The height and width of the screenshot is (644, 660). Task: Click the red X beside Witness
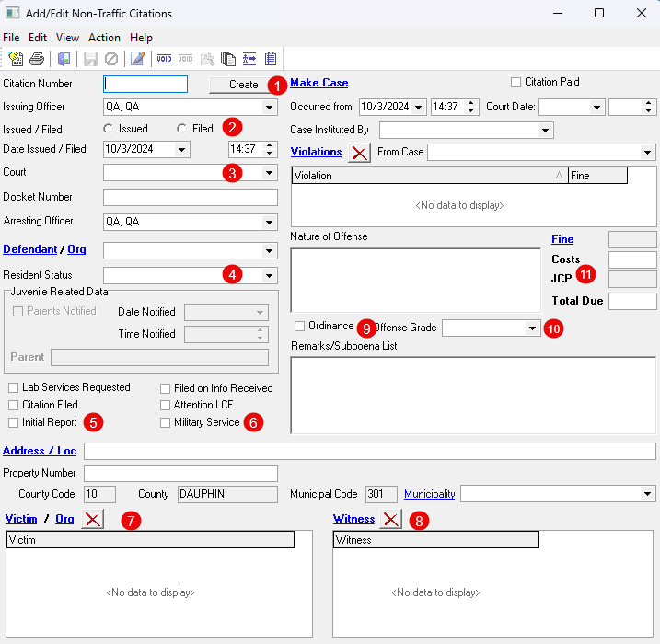click(x=391, y=520)
